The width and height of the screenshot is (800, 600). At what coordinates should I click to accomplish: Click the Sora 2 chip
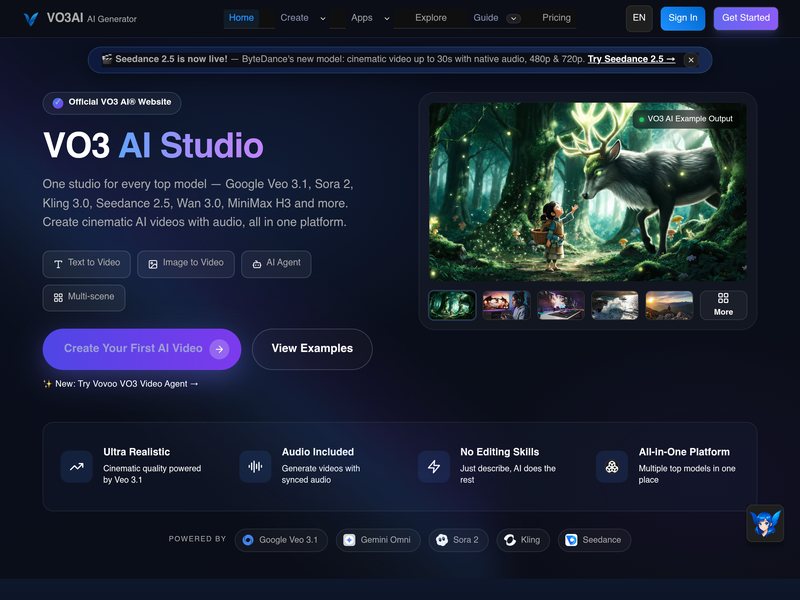tap(458, 540)
